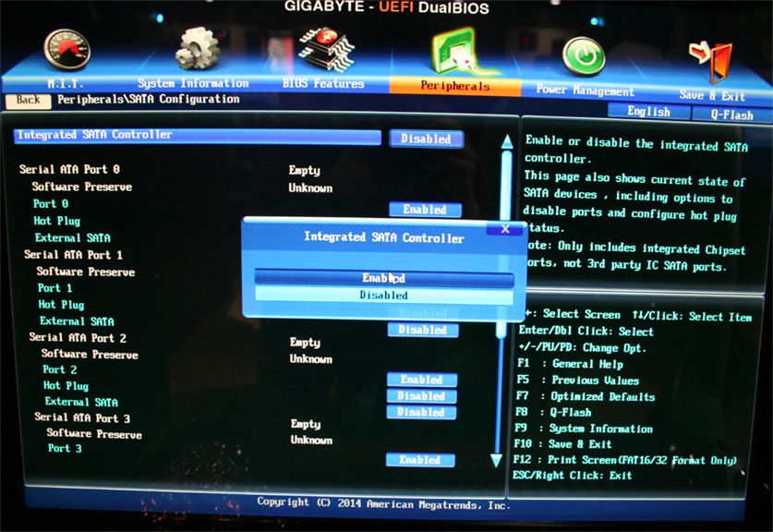773x532 pixels.
Task: Select Hot Plug under Serial ATA Port 0
Action: 57,221
